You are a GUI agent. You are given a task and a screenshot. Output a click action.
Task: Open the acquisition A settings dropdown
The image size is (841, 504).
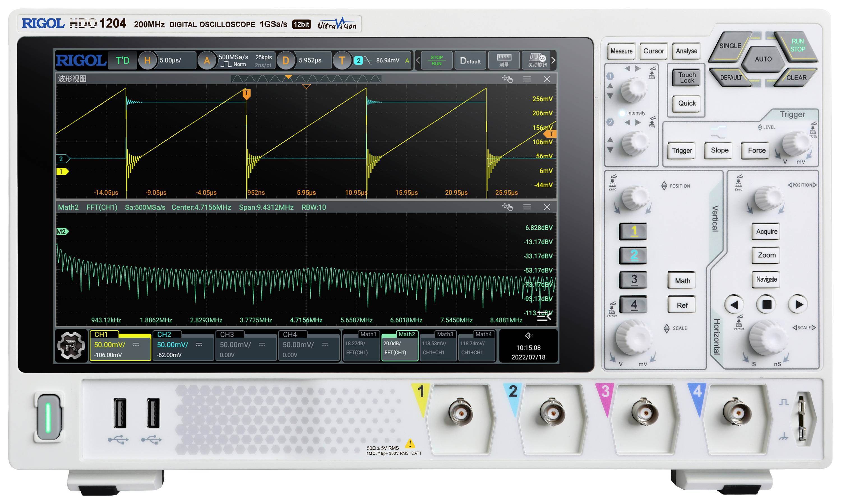click(207, 60)
